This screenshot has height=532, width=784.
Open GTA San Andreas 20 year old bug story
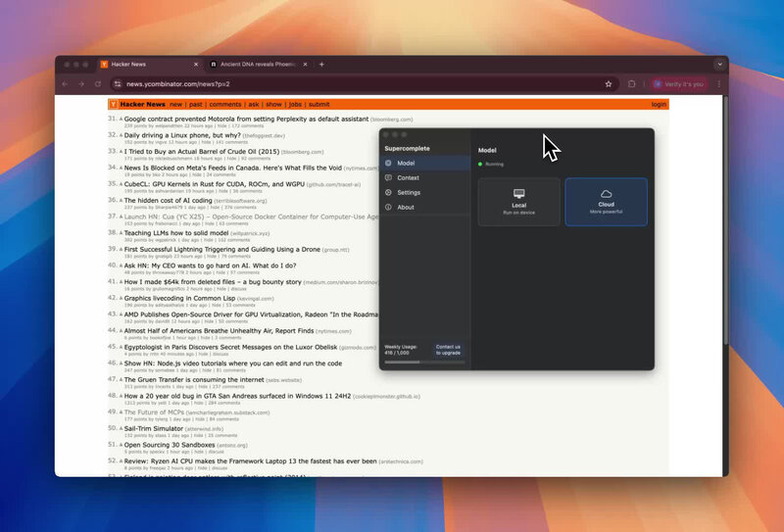coord(237,396)
